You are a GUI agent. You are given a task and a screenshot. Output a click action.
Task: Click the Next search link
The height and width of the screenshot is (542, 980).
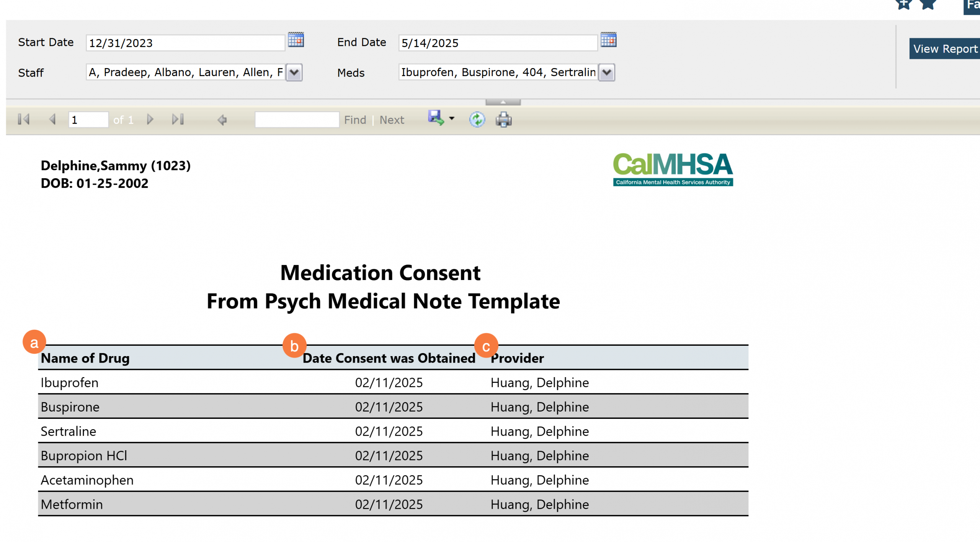pos(392,120)
